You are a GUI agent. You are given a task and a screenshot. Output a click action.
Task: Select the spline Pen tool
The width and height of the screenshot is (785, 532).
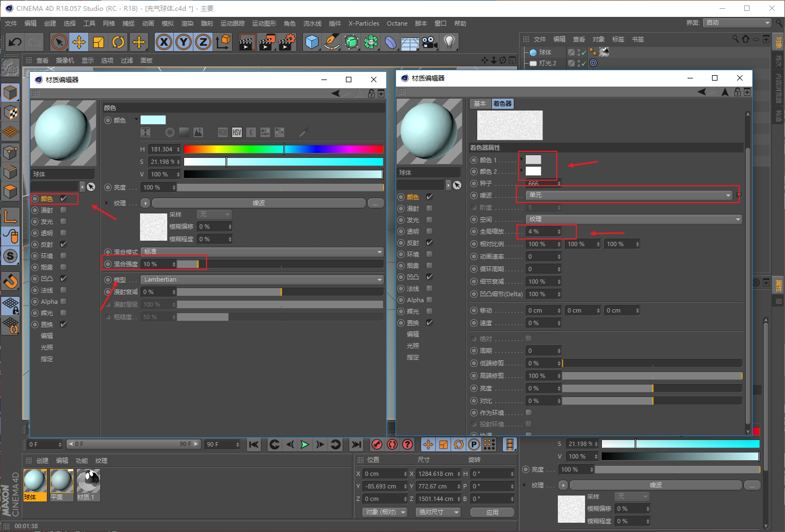331,42
